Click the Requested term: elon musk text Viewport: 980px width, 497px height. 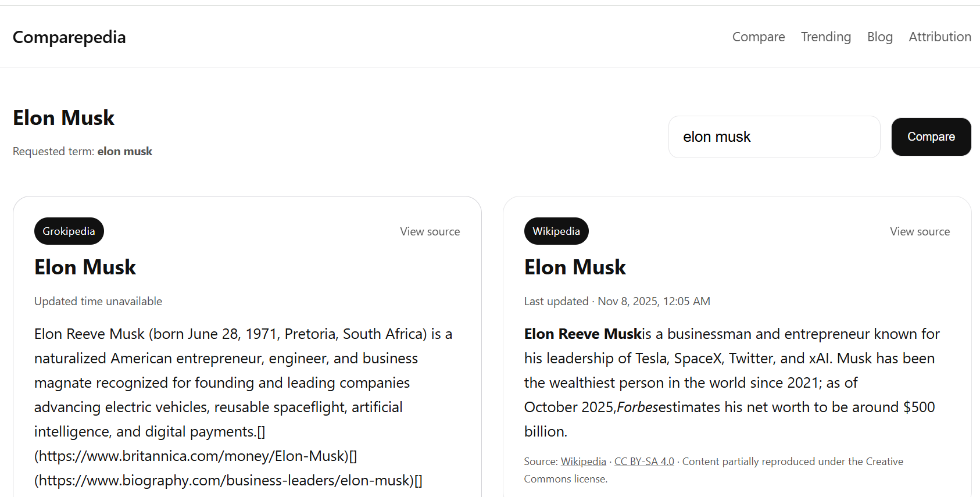click(82, 151)
